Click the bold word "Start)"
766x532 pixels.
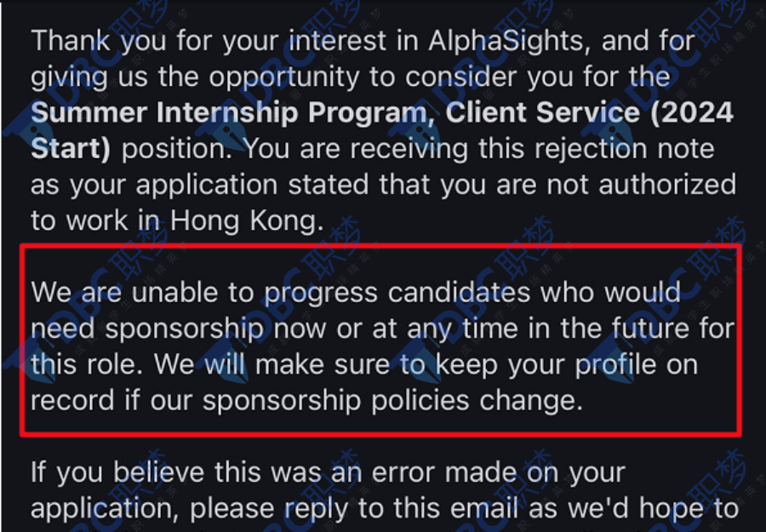71,148
